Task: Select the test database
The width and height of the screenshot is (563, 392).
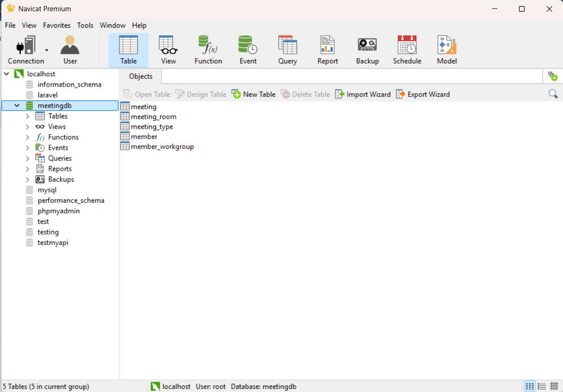Action: (43, 222)
